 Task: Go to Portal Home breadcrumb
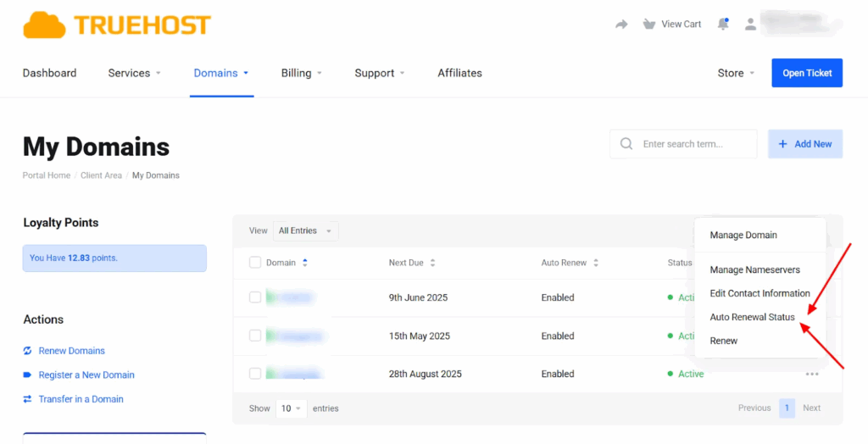tap(47, 175)
